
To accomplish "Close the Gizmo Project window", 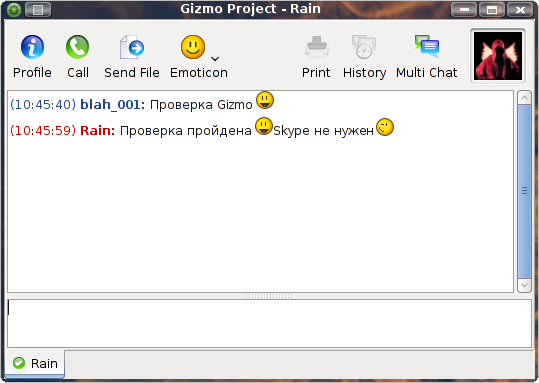I will (x=520, y=10).
